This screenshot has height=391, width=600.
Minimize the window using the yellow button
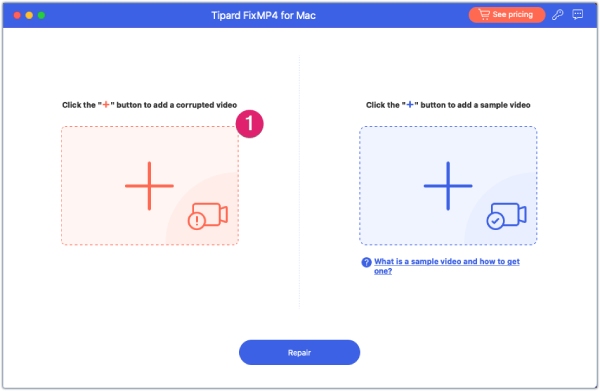(29, 15)
